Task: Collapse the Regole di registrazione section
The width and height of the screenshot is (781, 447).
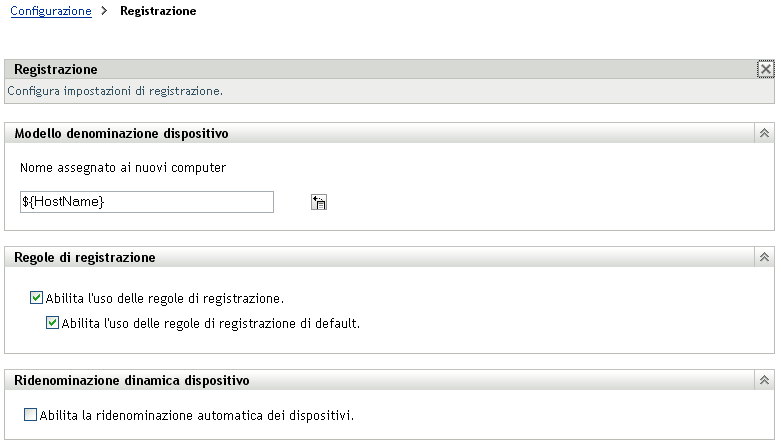Action: 764,258
